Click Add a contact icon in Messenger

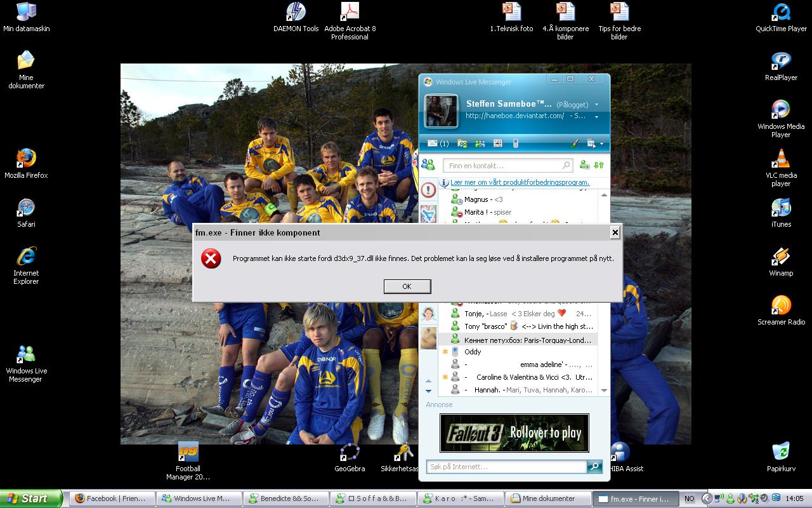[584, 165]
